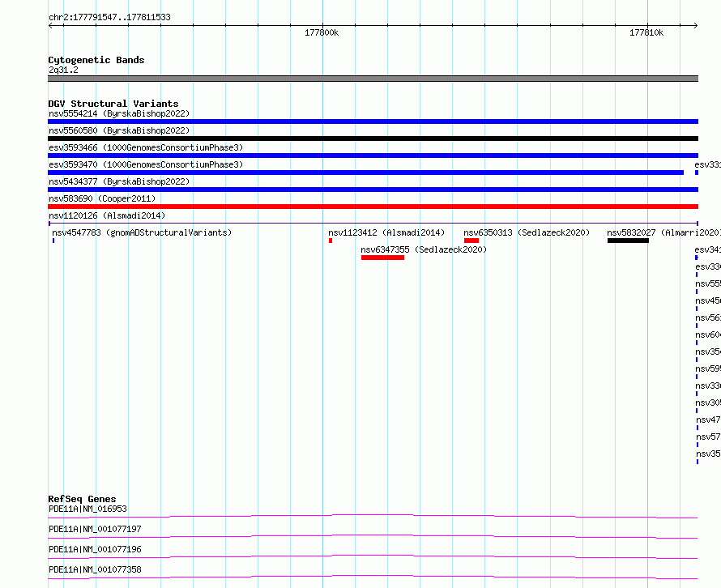721x588 pixels.
Task: Click the magenta line for PDE11A|NM_016953
Action: (373, 516)
